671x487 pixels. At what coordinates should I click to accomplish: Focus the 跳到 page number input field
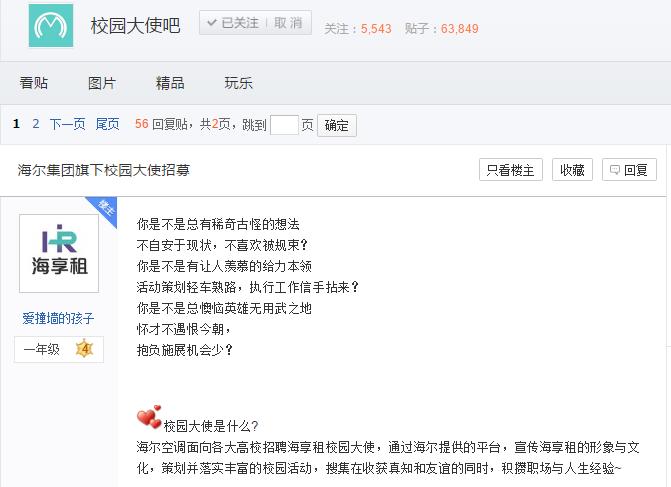(284, 125)
